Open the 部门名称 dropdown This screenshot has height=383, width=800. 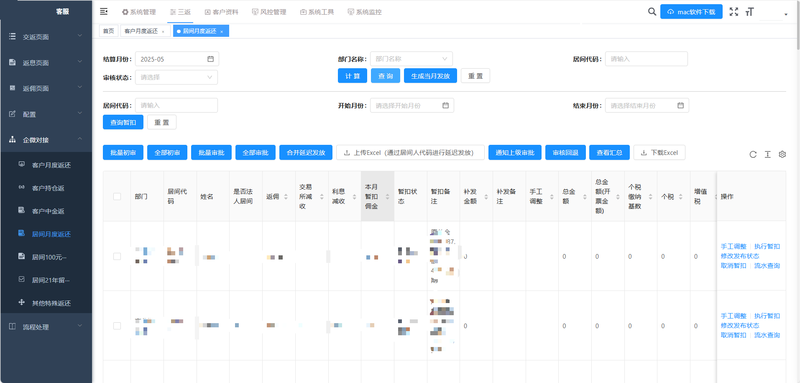point(411,59)
